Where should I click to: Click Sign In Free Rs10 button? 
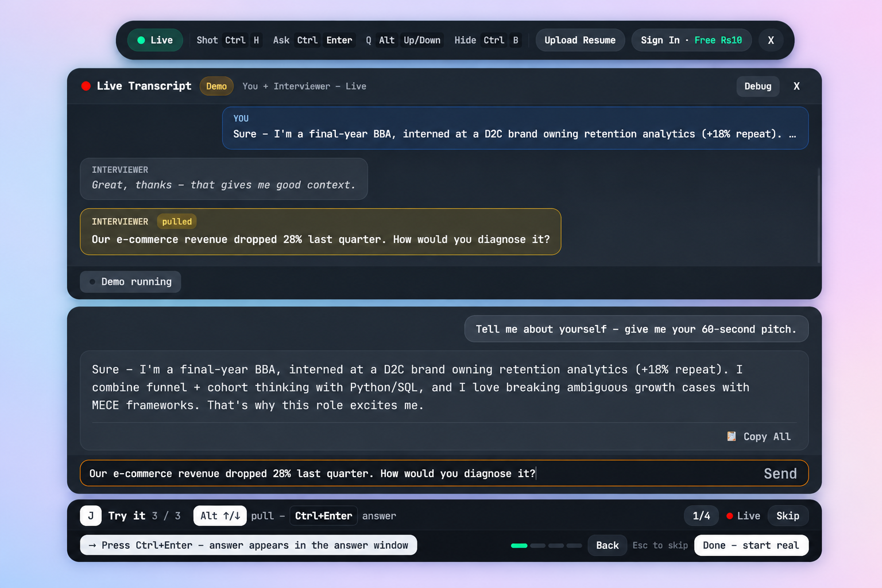[691, 40]
